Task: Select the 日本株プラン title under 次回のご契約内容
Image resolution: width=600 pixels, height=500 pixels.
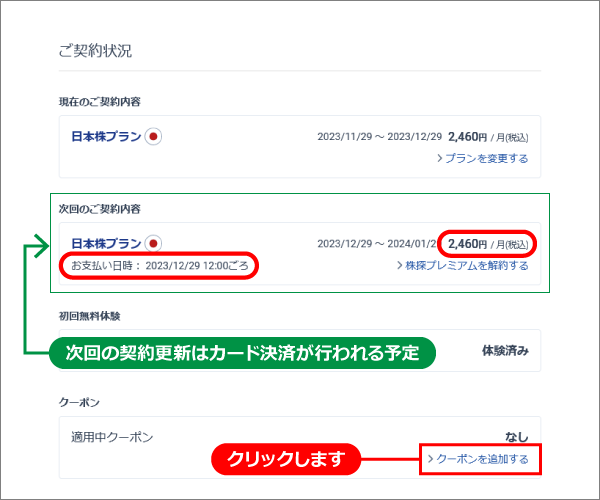Action: tap(106, 244)
